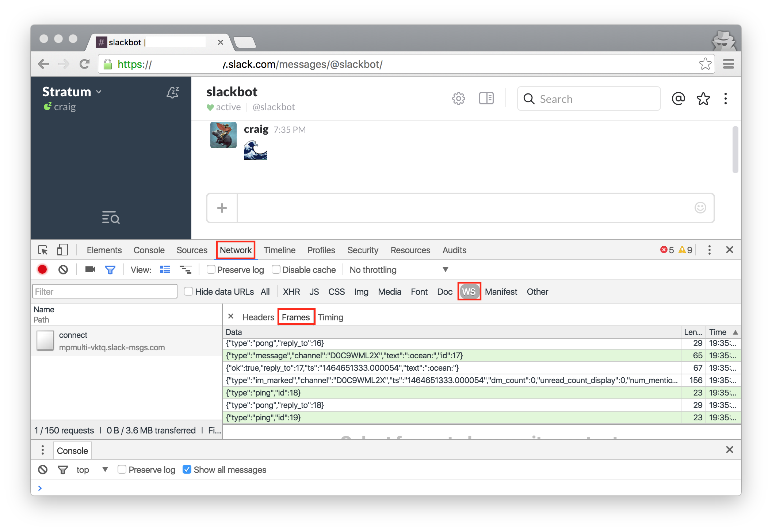Click the network Filter input field
Image resolution: width=772 pixels, height=532 pixels.
click(x=104, y=291)
